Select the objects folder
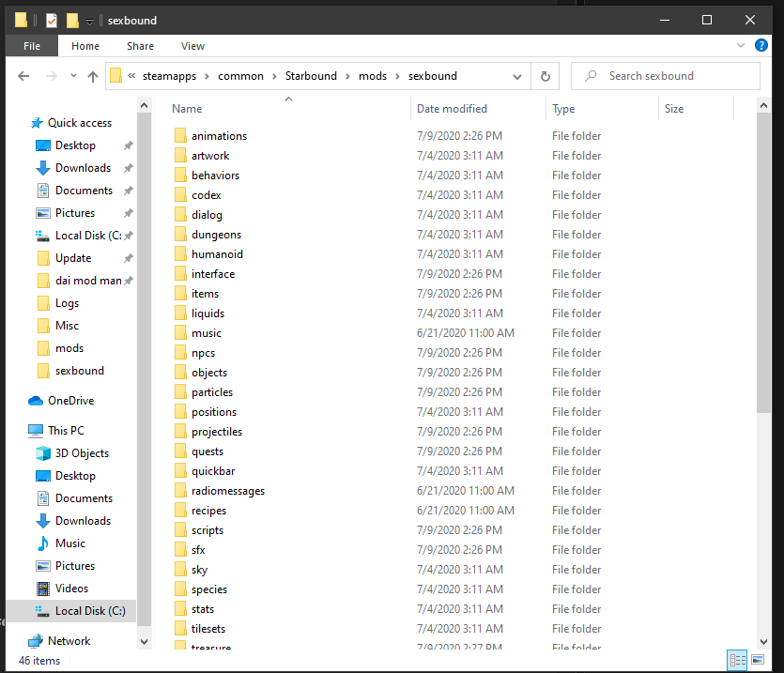Viewport: 784px width, 673px height. tap(209, 373)
